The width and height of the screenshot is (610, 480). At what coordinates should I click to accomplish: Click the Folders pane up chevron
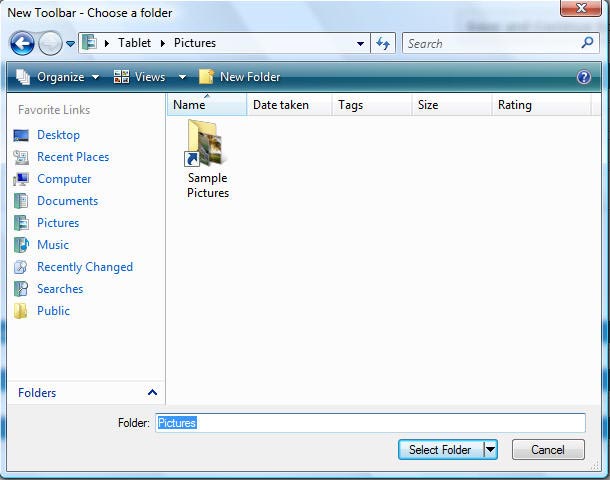152,392
